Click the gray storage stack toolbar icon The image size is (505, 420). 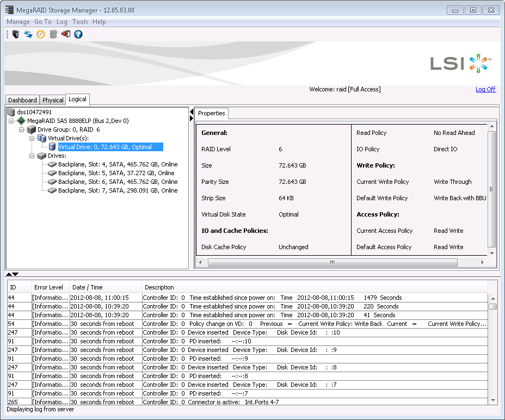[x=53, y=34]
